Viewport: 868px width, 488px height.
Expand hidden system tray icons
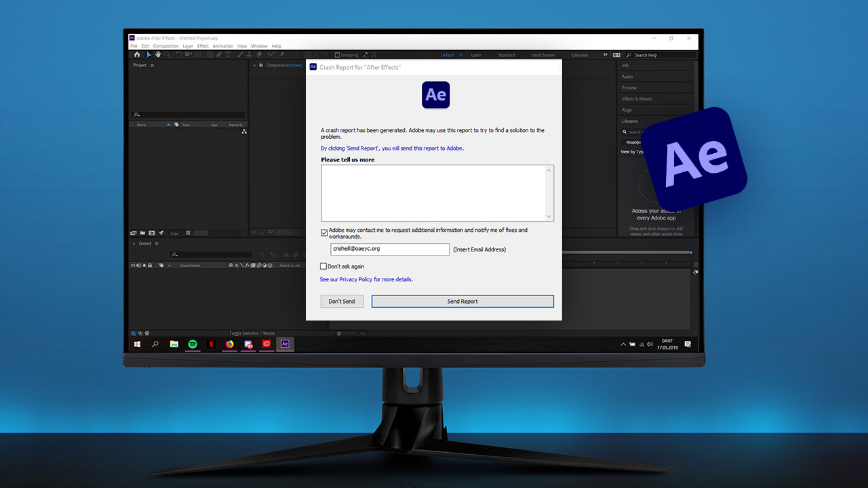[623, 344]
